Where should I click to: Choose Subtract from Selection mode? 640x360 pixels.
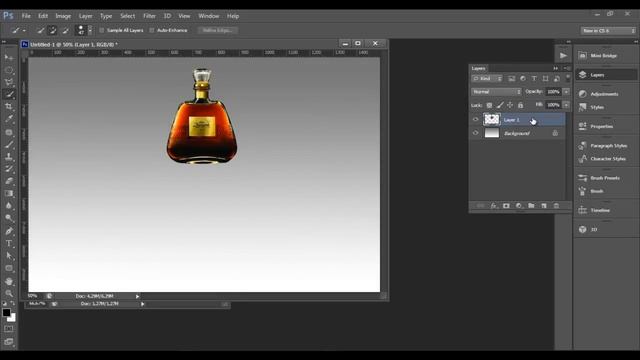(x=65, y=30)
